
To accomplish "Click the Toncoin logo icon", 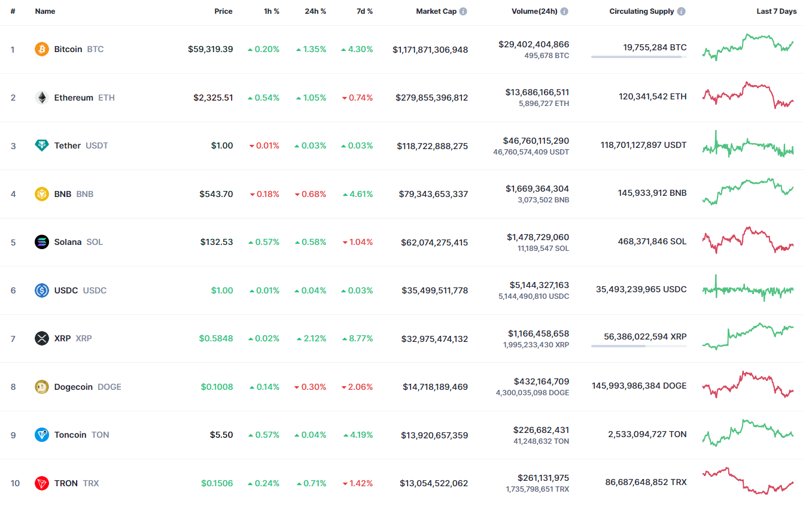I will pyautogui.click(x=42, y=435).
